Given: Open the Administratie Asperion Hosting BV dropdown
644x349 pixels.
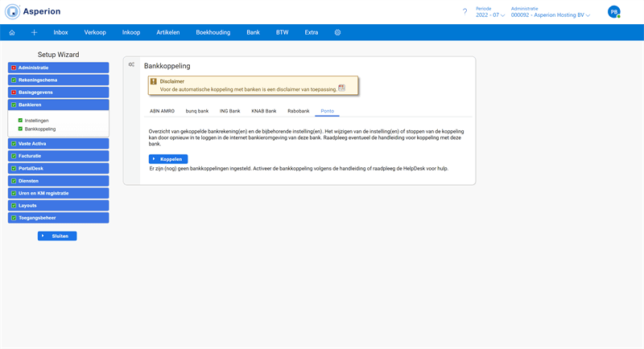Looking at the screenshot, I should [x=551, y=14].
